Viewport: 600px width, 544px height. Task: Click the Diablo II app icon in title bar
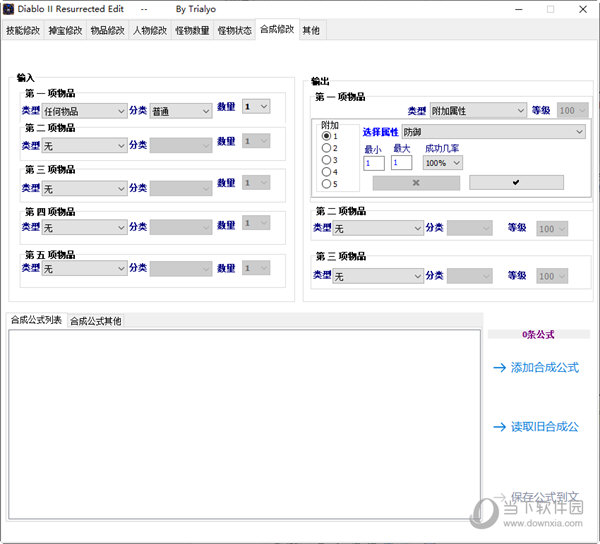[8, 9]
